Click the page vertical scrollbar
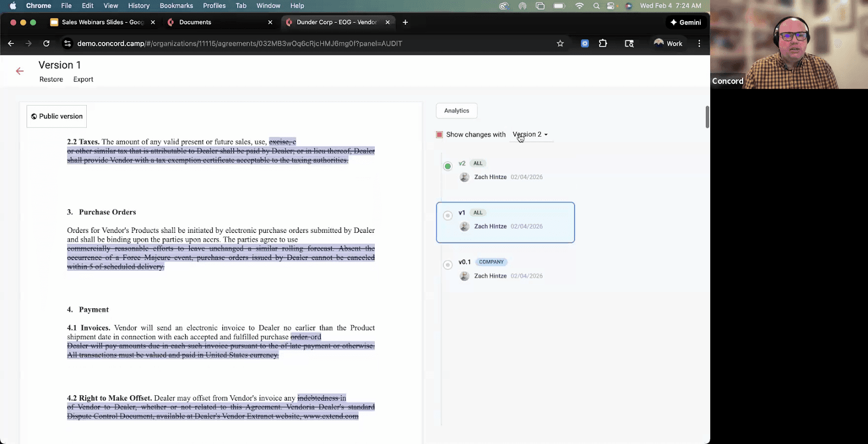The height and width of the screenshot is (444, 868). pyautogui.click(x=707, y=117)
